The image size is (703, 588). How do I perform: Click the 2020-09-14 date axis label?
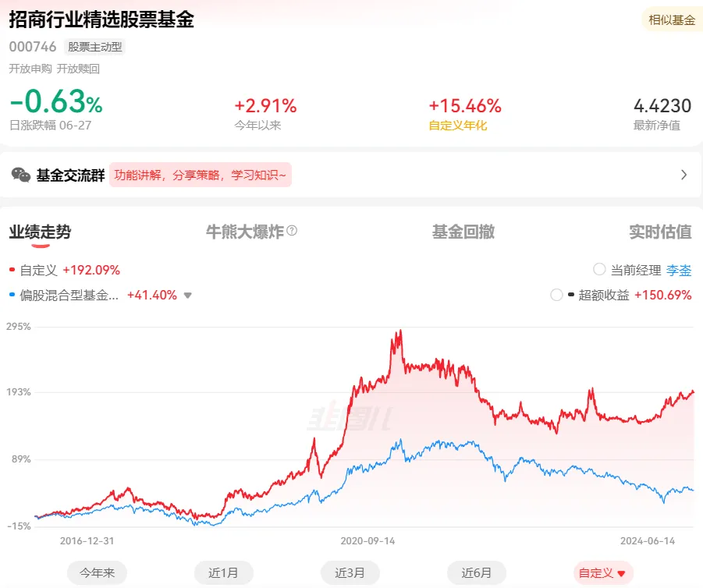pos(367,541)
